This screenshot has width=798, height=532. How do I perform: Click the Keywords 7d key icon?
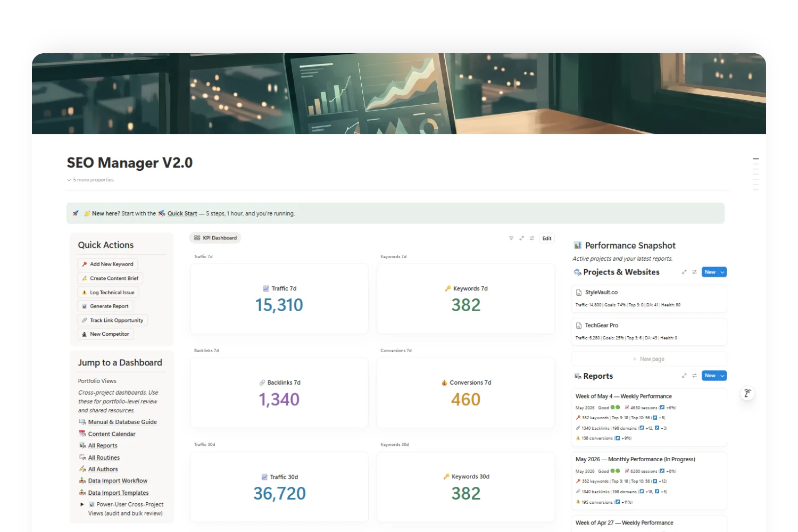click(448, 288)
